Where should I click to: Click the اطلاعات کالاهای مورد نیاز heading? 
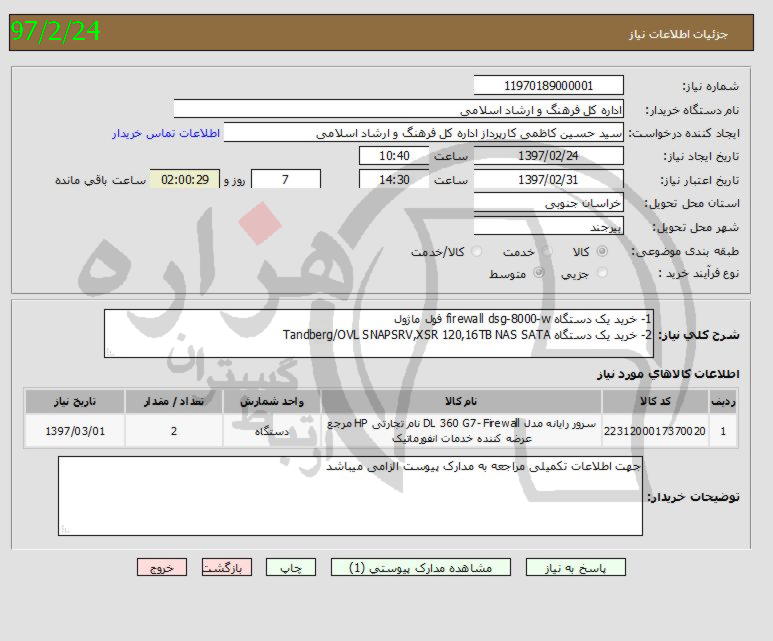point(668,374)
